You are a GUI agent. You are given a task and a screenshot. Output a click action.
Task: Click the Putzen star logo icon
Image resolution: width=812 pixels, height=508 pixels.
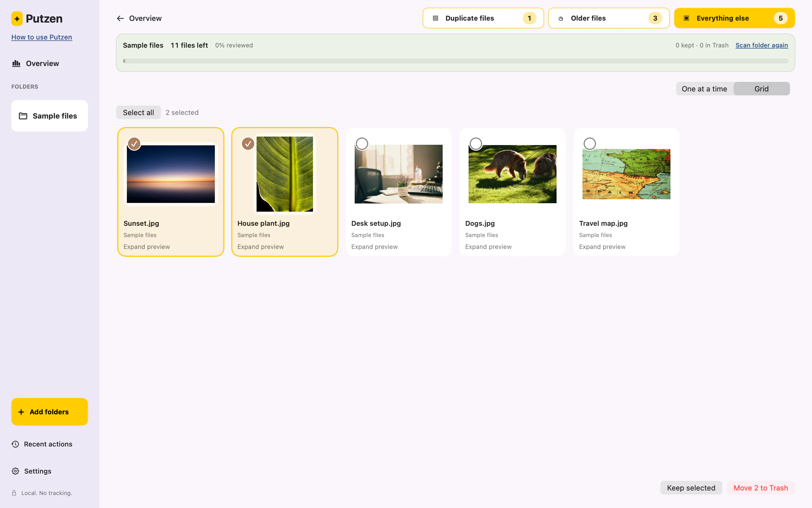pyautogui.click(x=17, y=18)
